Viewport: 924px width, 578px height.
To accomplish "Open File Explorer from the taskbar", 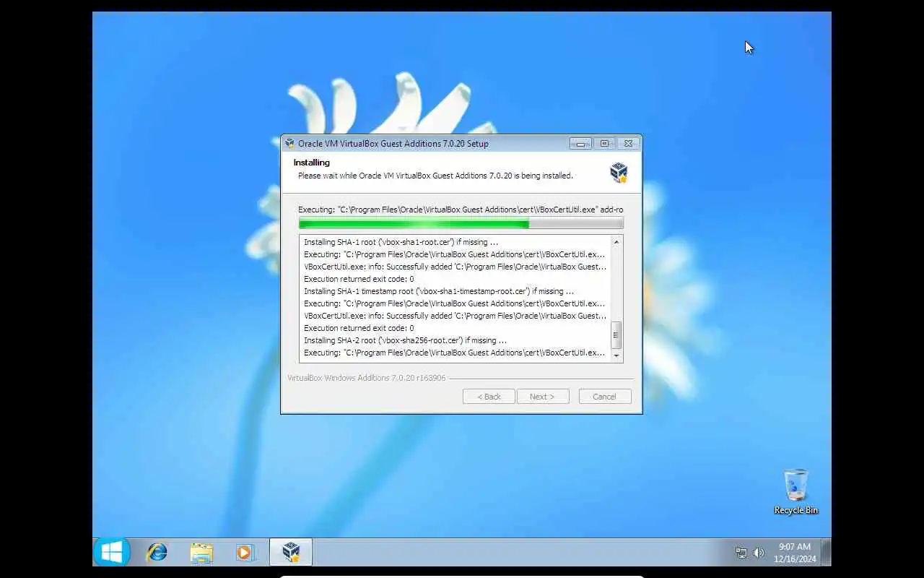I will [x=201, y=553].
